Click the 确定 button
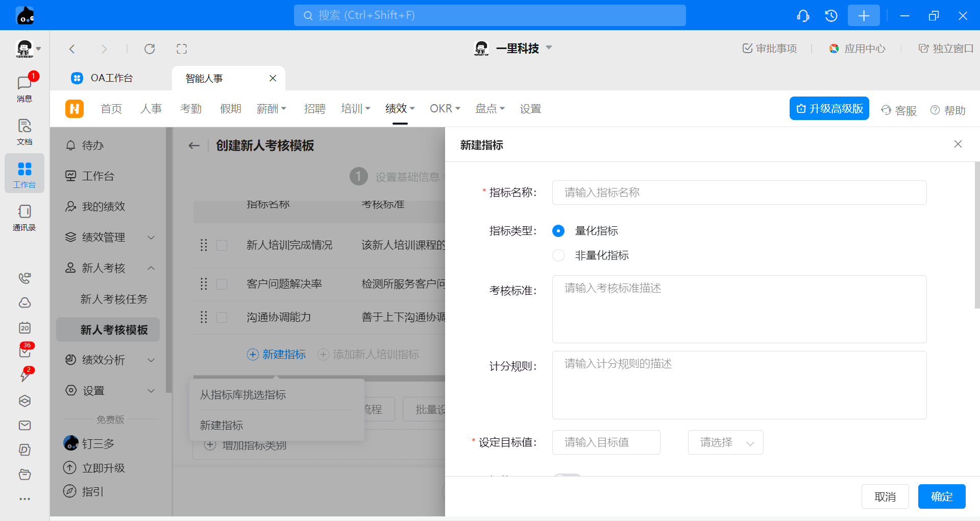This screenshot has width=980, height=521. [941, 496]
